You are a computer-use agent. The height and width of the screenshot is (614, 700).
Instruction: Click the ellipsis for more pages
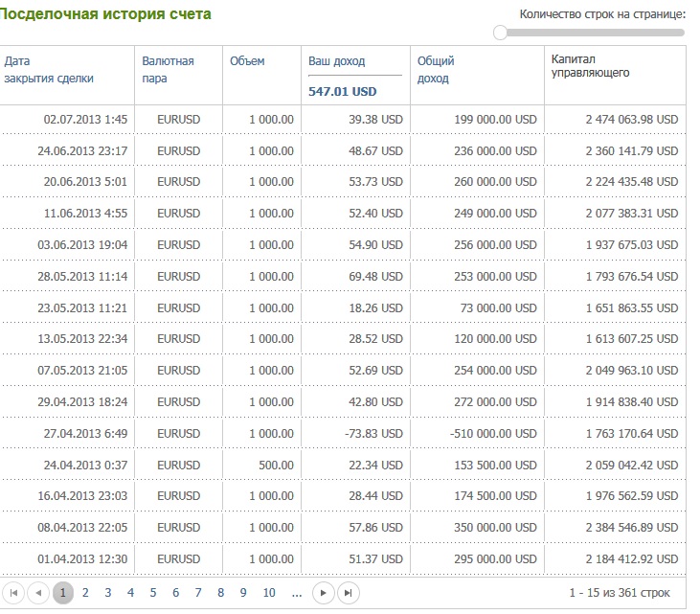(x=297, y=593)
